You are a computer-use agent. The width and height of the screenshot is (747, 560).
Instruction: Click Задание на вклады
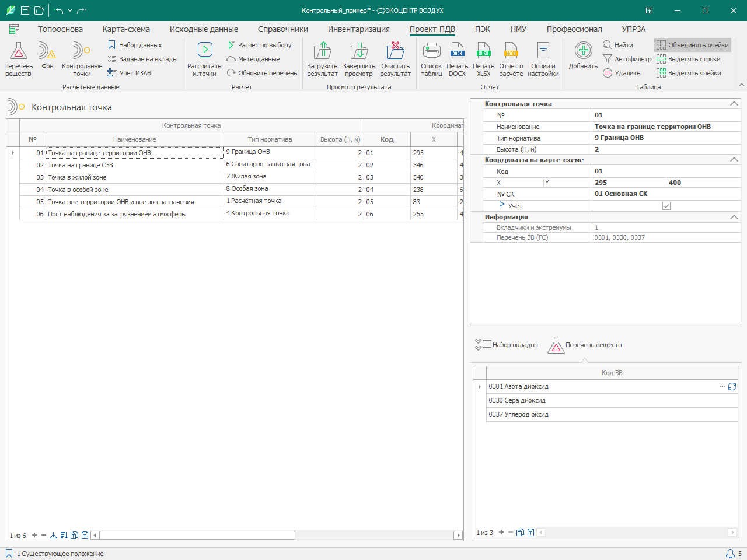[x=142, y=59]
